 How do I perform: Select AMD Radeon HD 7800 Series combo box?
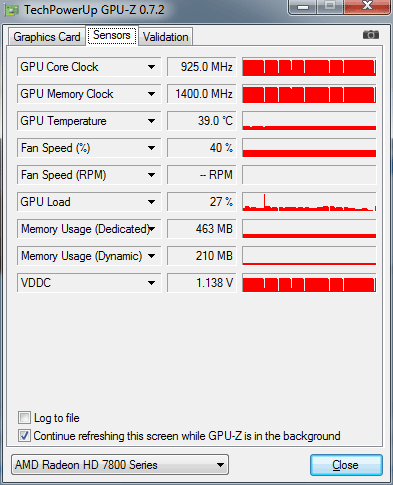coord(120,464)
